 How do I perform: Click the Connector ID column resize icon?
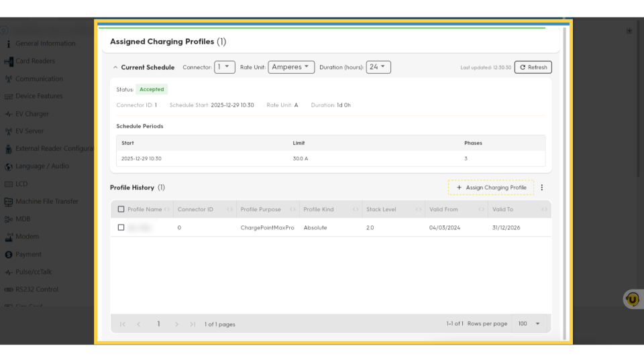click(x=230, y=210)
